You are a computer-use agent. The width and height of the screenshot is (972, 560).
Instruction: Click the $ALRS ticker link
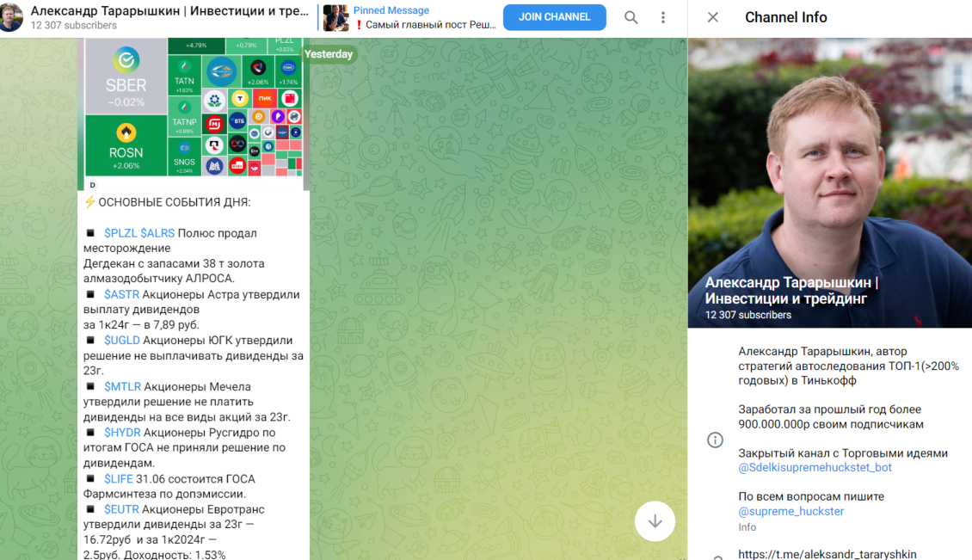tap(157, 233)
